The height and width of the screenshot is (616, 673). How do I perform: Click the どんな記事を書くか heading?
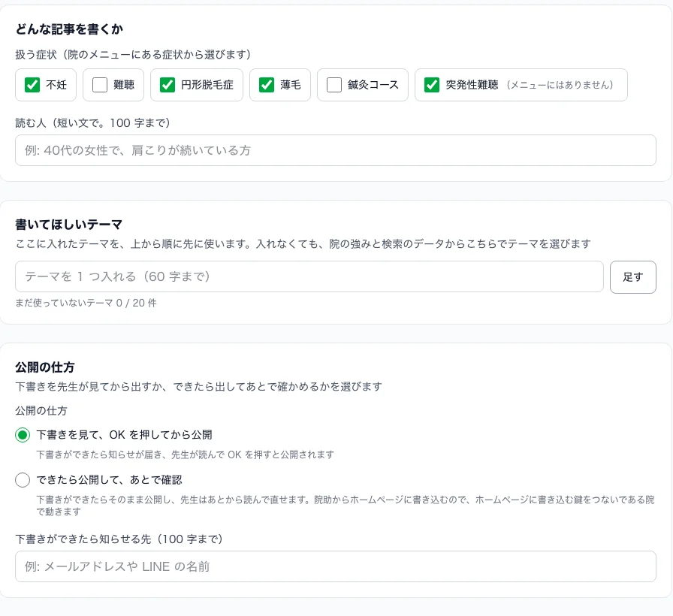(69, 29)
